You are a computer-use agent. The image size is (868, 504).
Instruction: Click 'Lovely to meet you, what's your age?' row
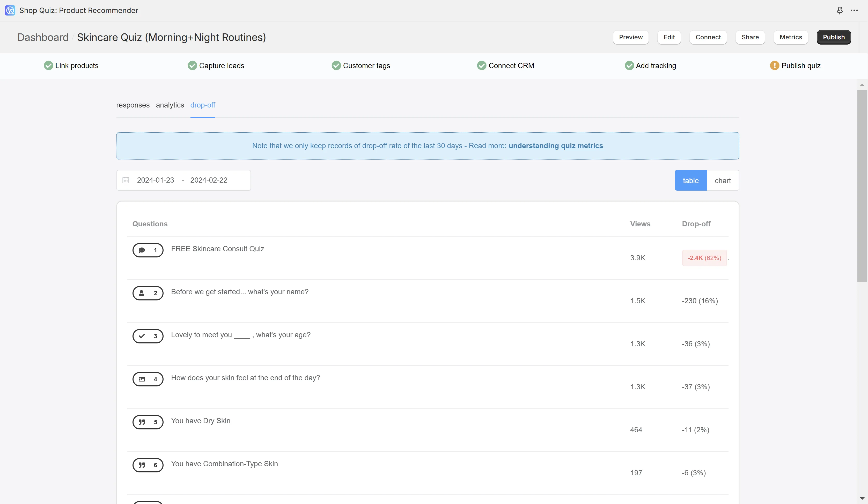(x=428, y=344)
